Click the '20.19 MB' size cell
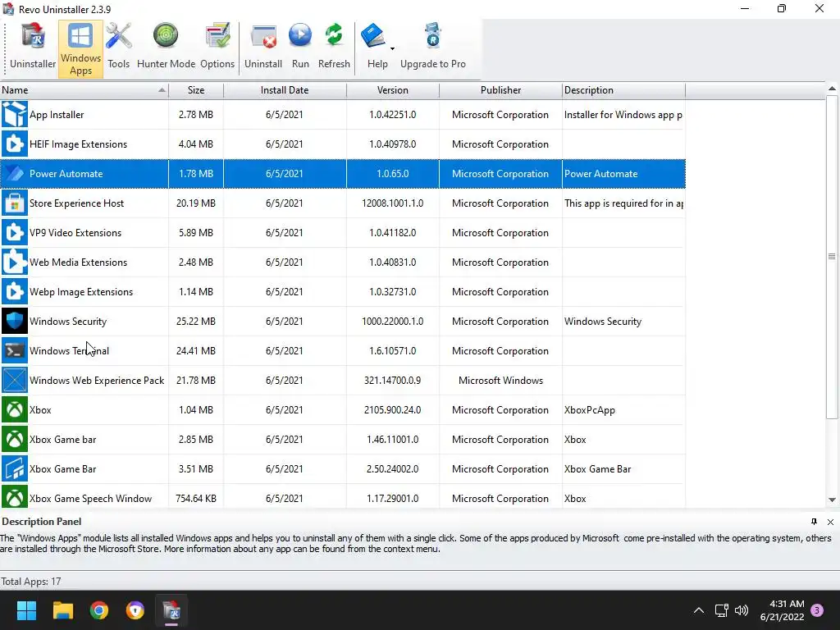Screen dimensions: 840x630 196,203
